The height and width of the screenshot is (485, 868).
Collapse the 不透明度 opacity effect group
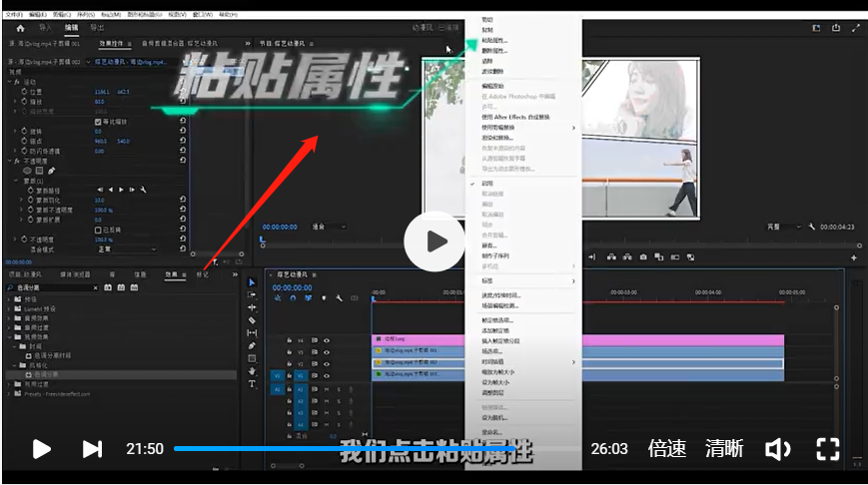[9, 161]
